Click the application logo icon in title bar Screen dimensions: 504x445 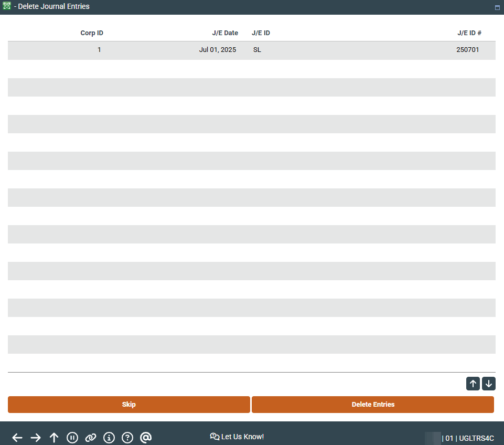click(x=7, y=6)
